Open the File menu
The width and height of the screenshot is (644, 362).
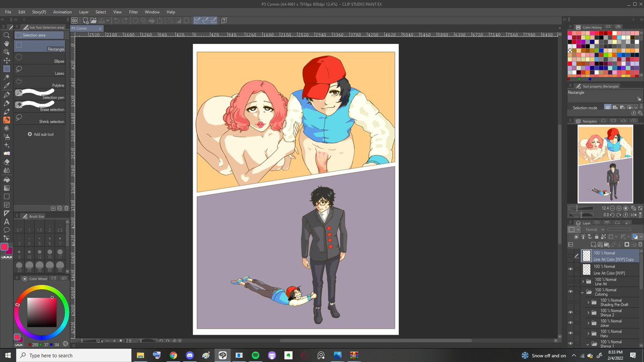pyautogui.click(x=8, y=12)
